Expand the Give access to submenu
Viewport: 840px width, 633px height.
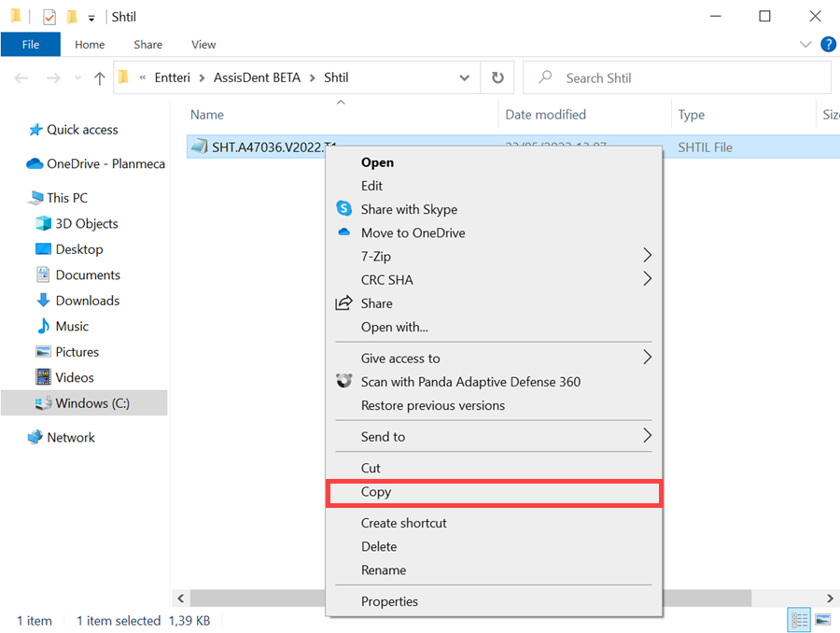494,358
